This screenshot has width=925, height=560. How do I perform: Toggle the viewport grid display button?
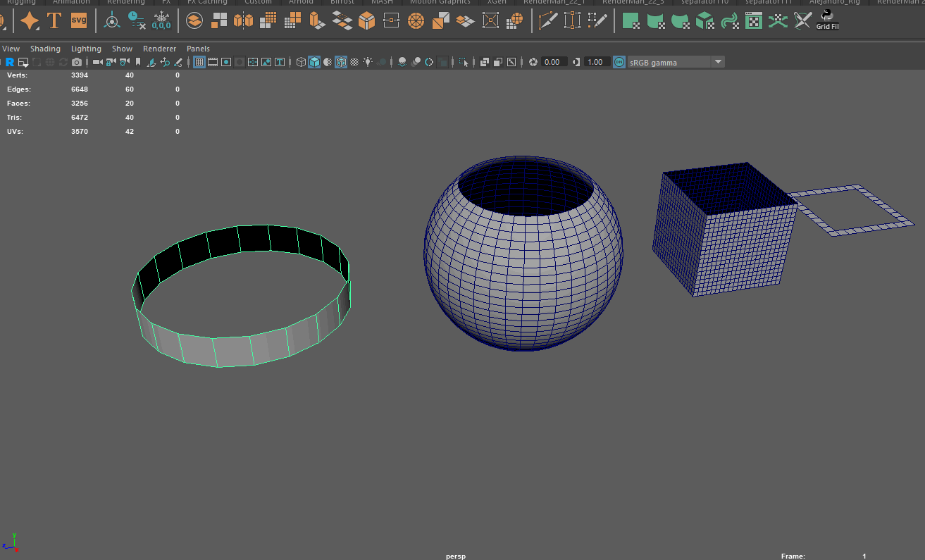pyautogui.click(x=199, y=62)
